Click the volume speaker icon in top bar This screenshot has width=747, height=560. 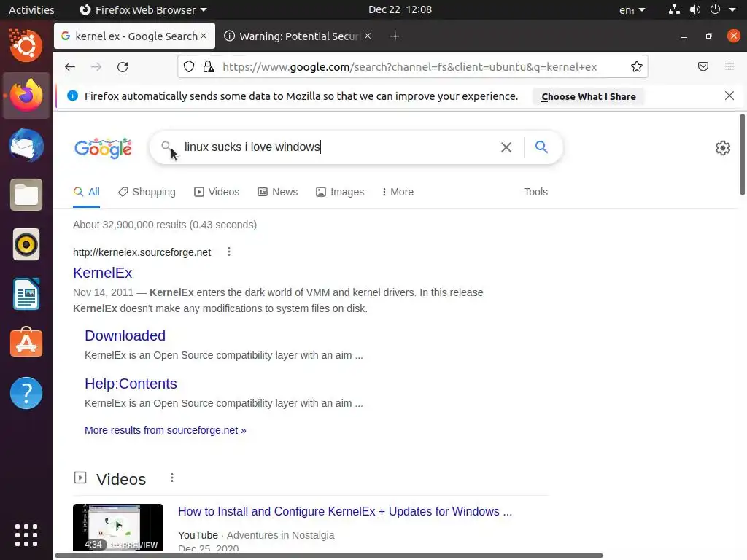click(x=695, y=9)
